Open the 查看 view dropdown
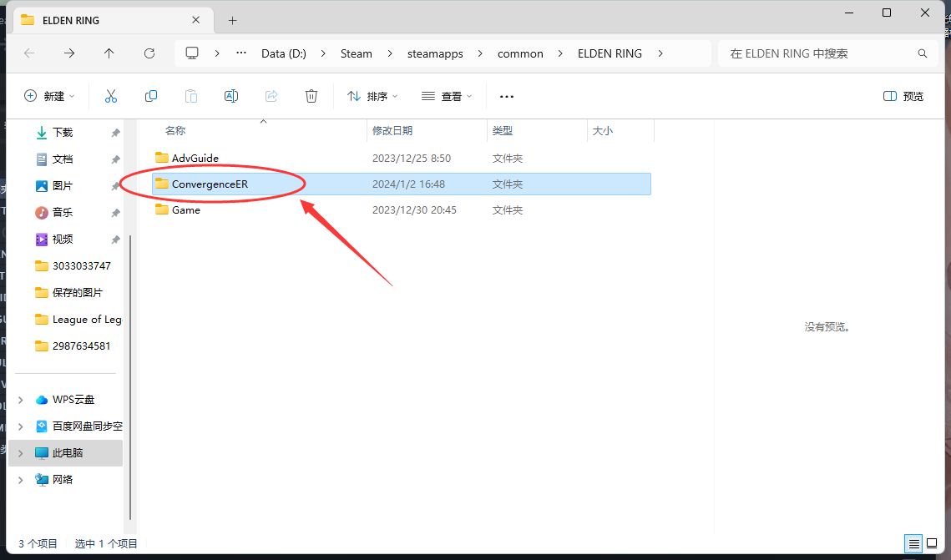Screen dimensions: 951x560 (x=447, y=96)
